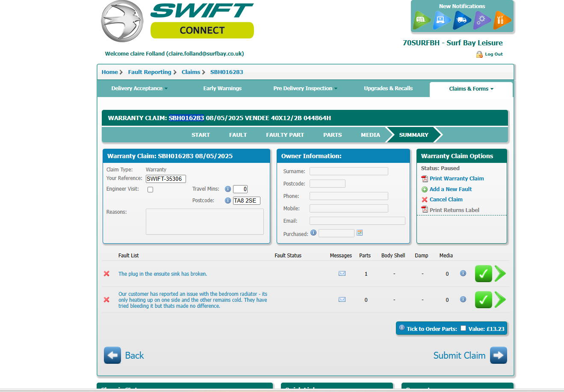Click the Your Reference input field
The width and height of the screenshot is (564, 392).
coord(166,179)
